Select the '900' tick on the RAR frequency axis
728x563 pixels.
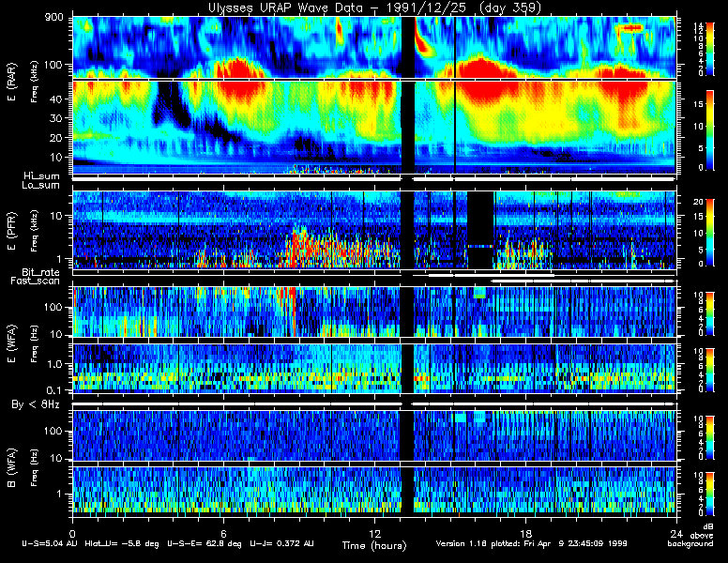53,18
